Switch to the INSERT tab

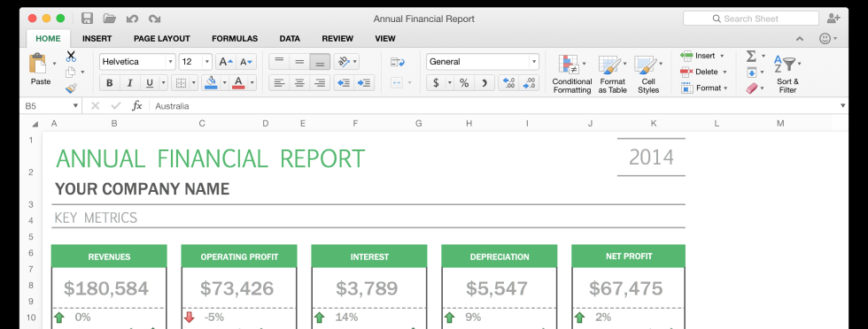pos(97,39)
